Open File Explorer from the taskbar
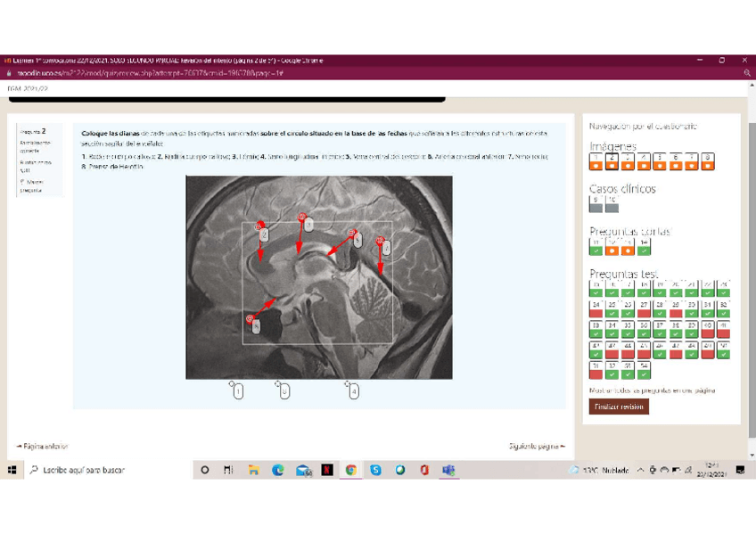756x534 pixels. click(x=253, y=470)
